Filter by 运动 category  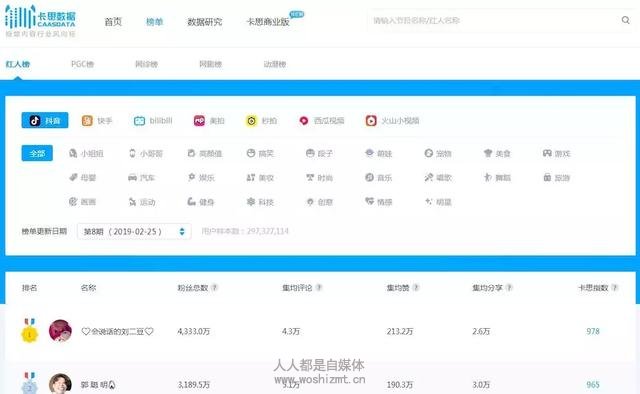pyautogui.click(x=142, y=202)
